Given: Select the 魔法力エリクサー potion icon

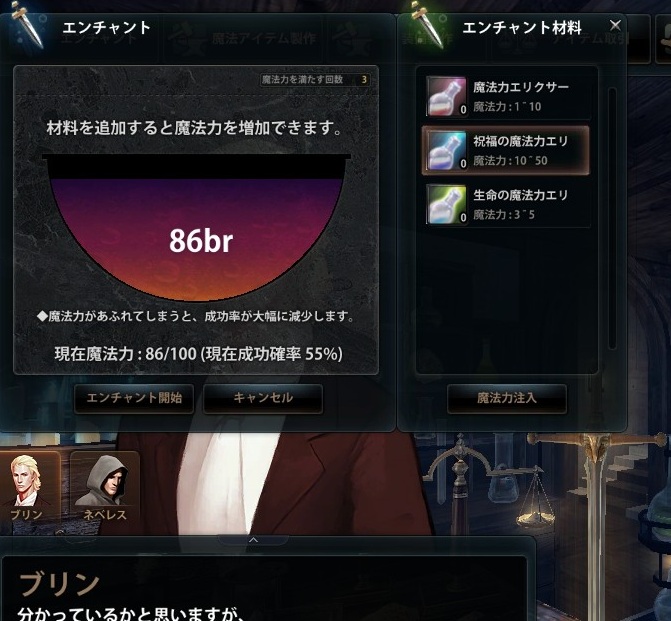Looking at the screenshot, I should click(x=446, y=96).
